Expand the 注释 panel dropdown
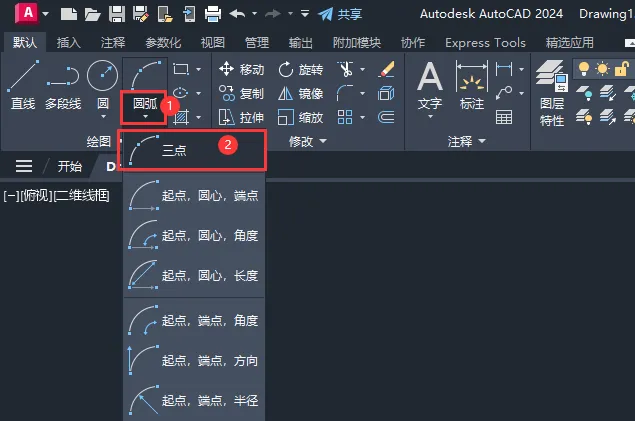Image resolution: width=635 pixels, height=421 pixels. tap(466, 141)
